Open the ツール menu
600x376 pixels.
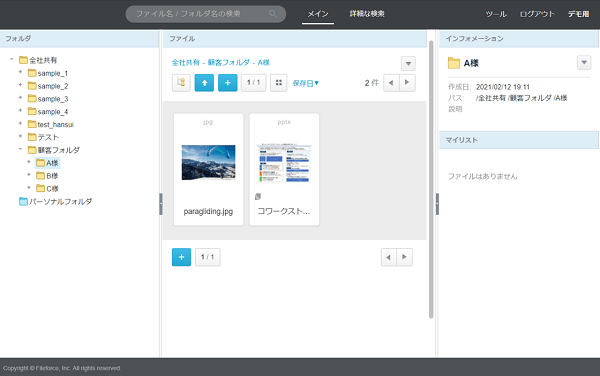pyautogui.click(x=496, y=14)
